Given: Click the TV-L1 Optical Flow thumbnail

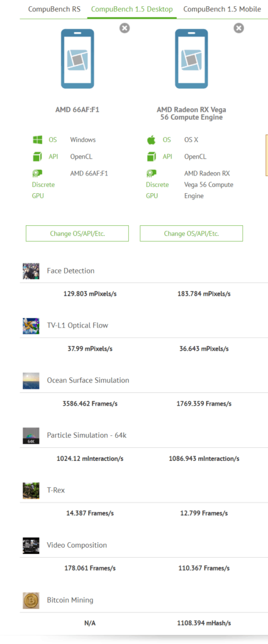Looking at the screenshot, I should (31, 326).
